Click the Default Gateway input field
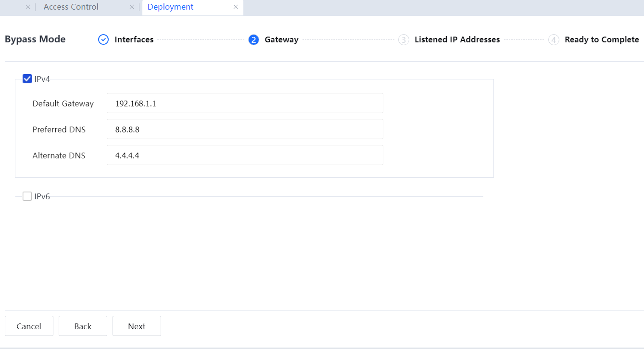 (245, 103)
